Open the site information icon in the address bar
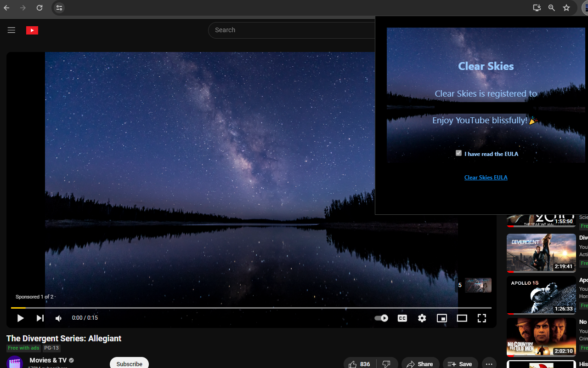The image size is (588, 368). (x=59, y=8)
